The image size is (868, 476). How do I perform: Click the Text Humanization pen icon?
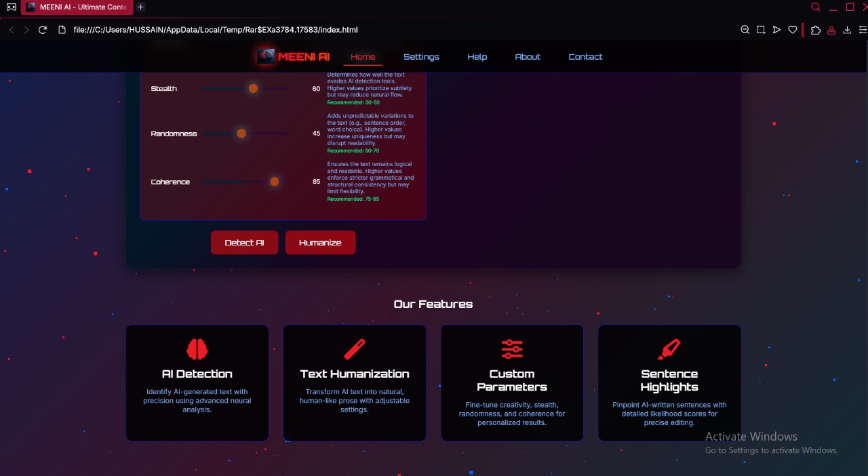[x=355, y=349]
